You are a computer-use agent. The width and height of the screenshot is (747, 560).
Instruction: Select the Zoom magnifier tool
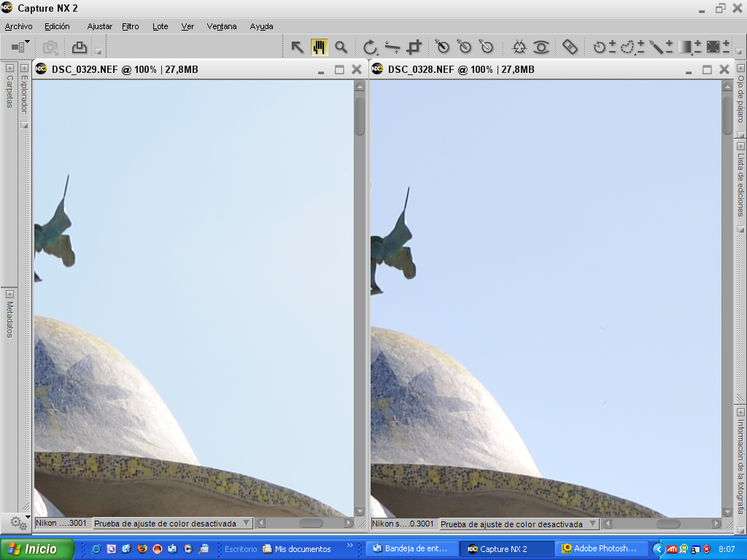tap(341, 47)
